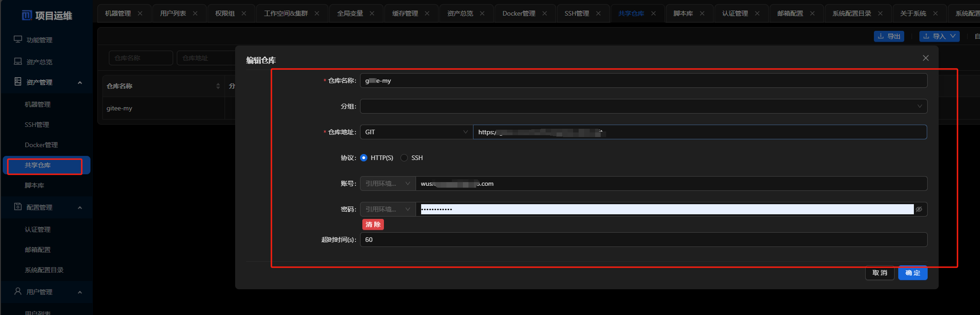
Task: Select the SSH protocol radio button
Action: tap(404, 158)
